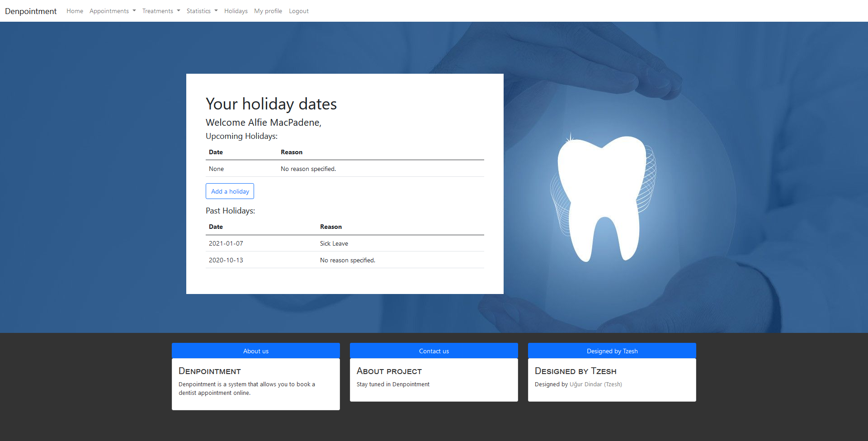Click the Denpointment brand logo text
Image resolution: width=868 pixels, height=441 pixels.
point(31,11)
